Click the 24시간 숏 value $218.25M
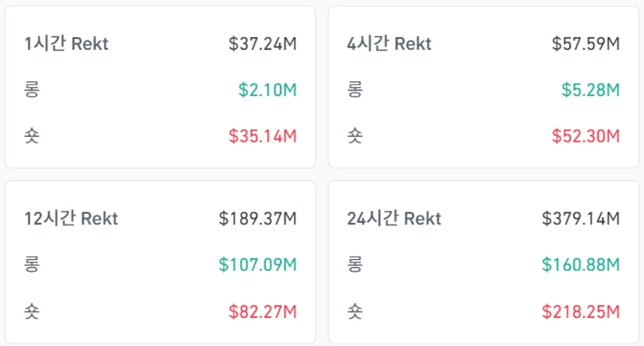Image resolution: width=644 pixels, height=346 pixels. pyautogui.click(x=580, y=311)
